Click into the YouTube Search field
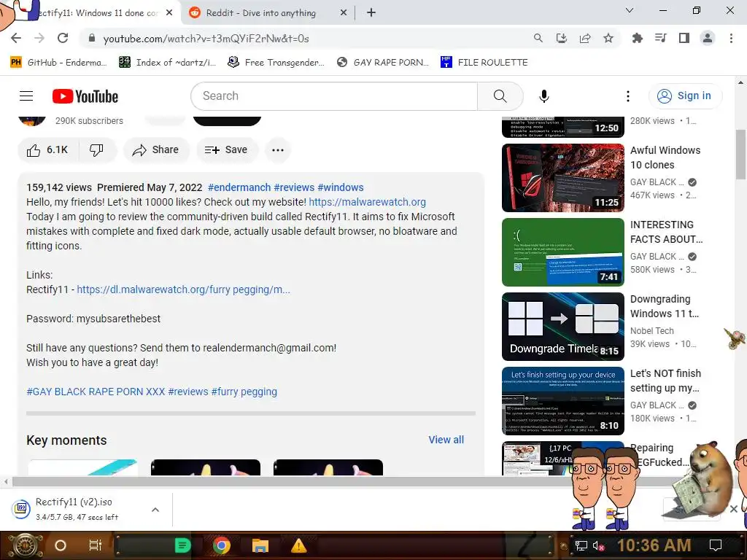747x560 pixels. click(334, 96)
